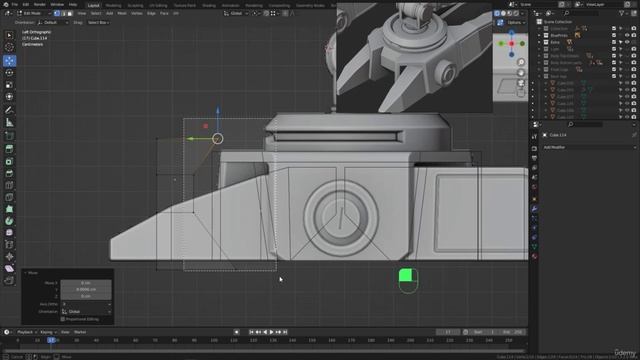The width and height of the screenshot is (640, 360).
Task: Select the Rip Region tool
Action: [9, 280]
